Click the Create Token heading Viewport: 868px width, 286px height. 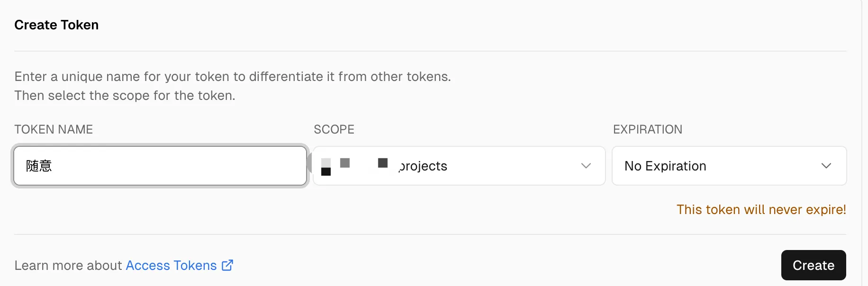pos(56,25)
